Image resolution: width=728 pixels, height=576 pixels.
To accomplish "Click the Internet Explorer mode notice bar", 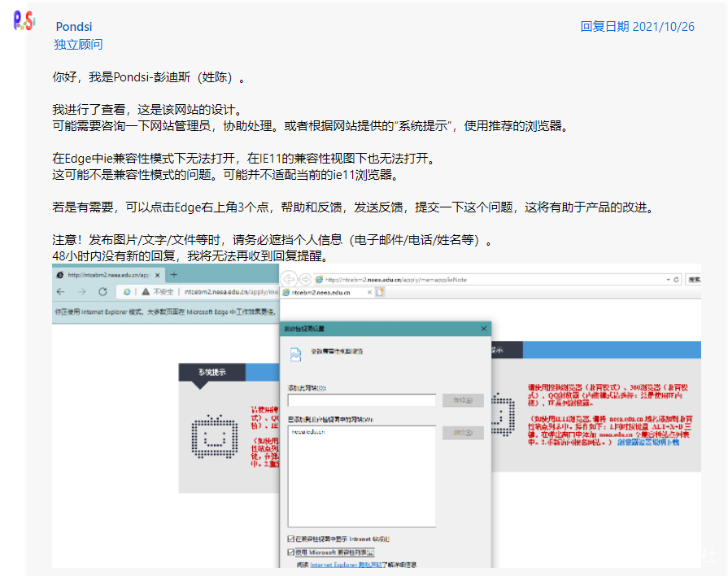I will point(165,312).
